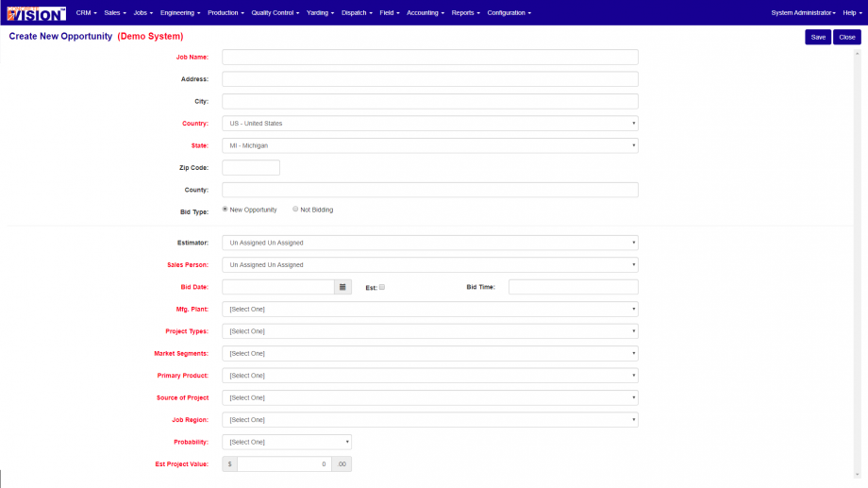The image size is (868, 488).
Task: Open the Project Types dropdown
Action: coord(430,331)
